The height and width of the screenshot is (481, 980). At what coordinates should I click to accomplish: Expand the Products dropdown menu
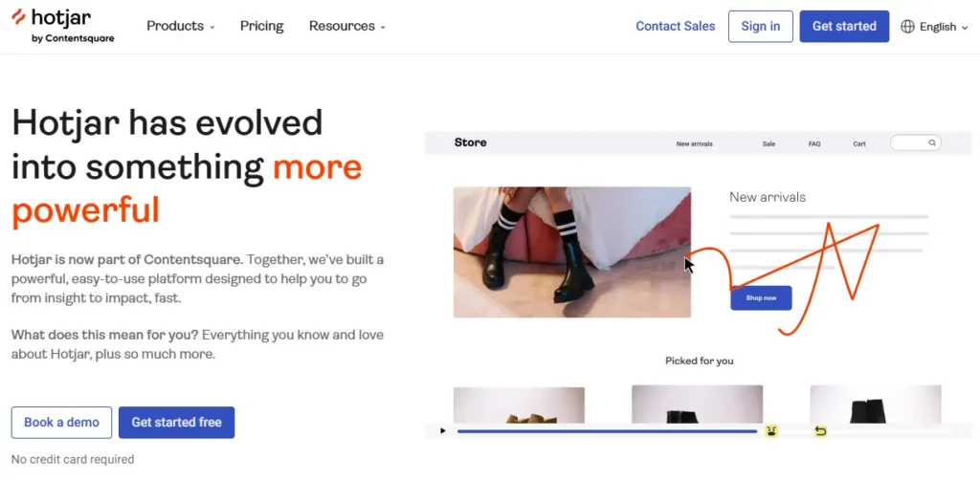181,26
